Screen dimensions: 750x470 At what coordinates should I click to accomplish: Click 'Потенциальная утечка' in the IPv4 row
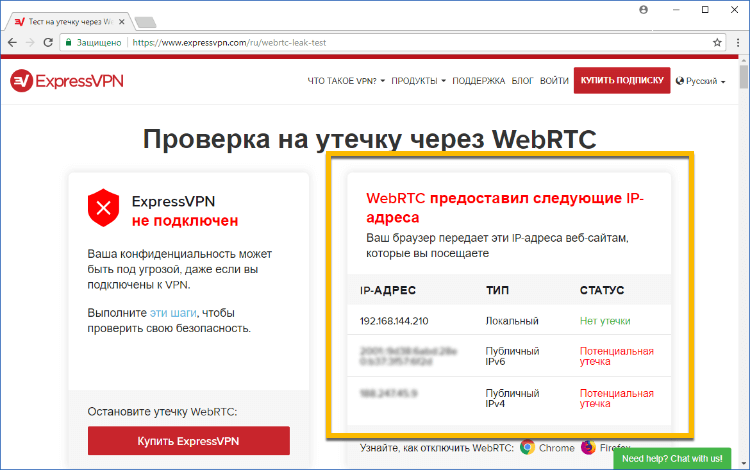[617, 398]
